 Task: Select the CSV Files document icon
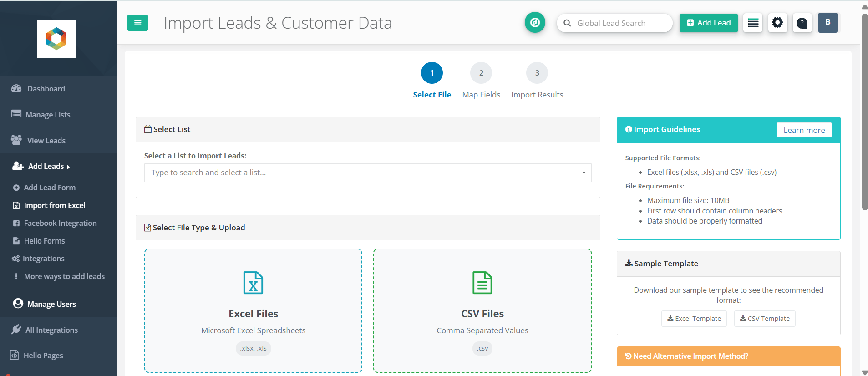pyautogui.click(x=482, y=283)
